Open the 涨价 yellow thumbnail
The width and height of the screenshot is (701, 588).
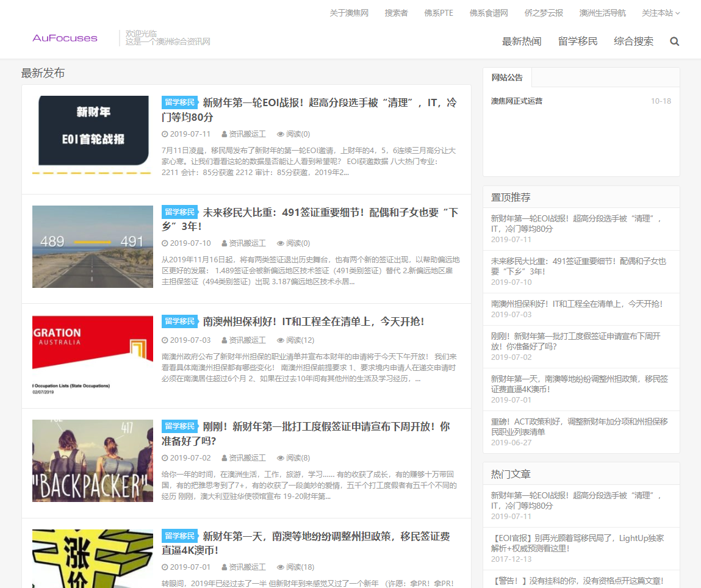93,559
